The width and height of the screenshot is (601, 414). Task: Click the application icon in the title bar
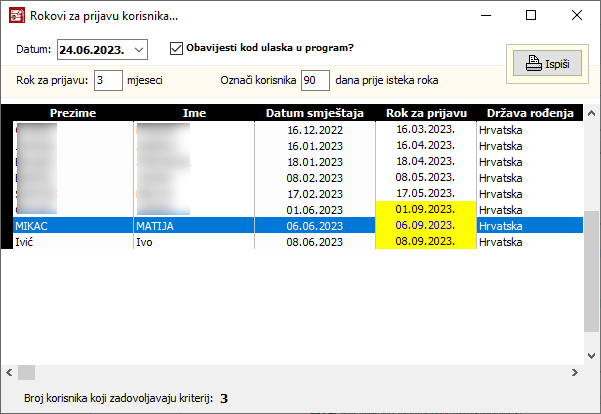coord(15,16)
